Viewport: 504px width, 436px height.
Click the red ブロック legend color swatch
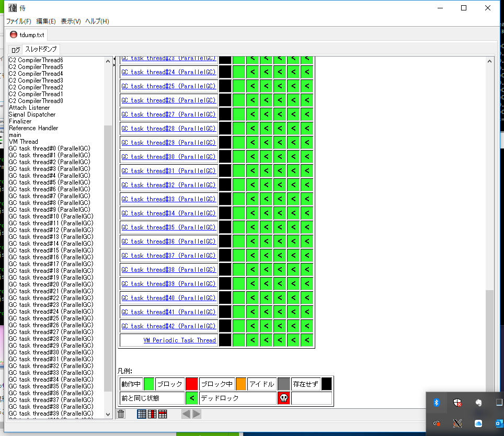coord(191,384)
